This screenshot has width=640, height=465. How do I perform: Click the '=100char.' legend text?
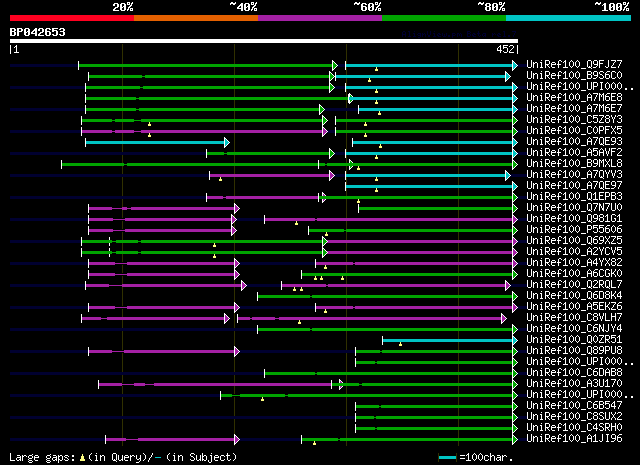tap(486, 457)
